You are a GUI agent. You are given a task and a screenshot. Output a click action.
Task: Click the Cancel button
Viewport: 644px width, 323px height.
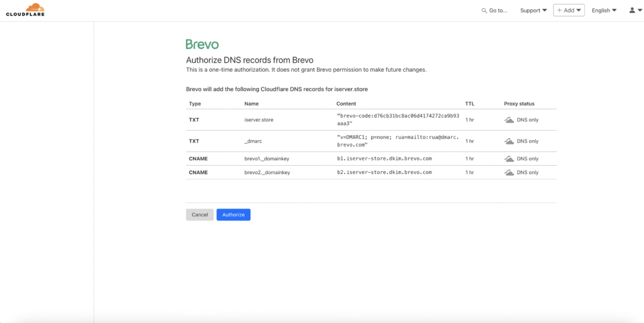(199, 215)
